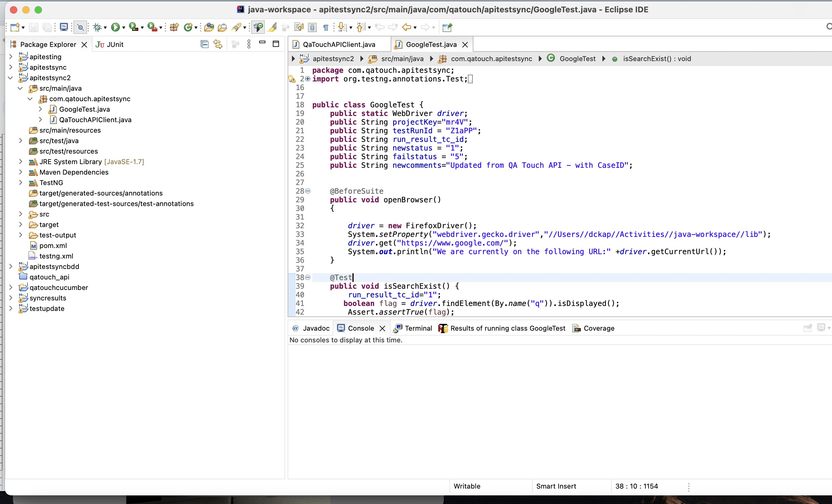Toggle Mark Occurrences highlighter icon
Image resolution: width=832 pixels, height=504 pixels.
tap(272, 27)
